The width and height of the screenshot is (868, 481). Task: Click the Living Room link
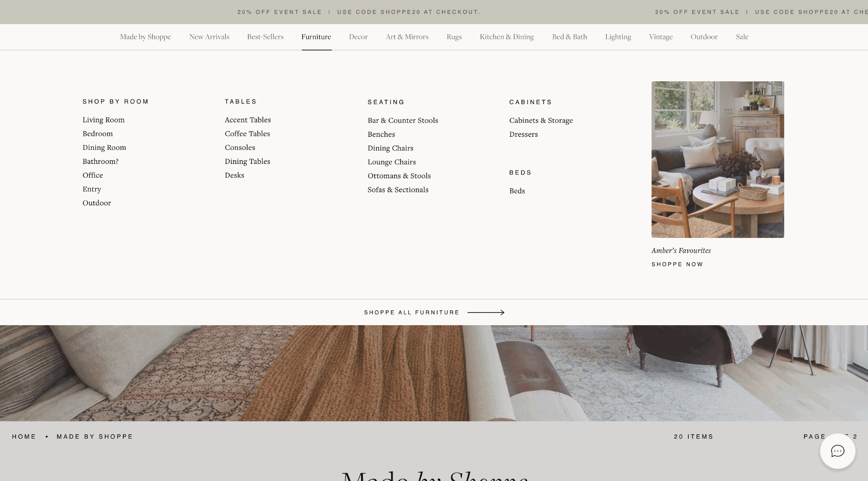click(x=103, y=120)
